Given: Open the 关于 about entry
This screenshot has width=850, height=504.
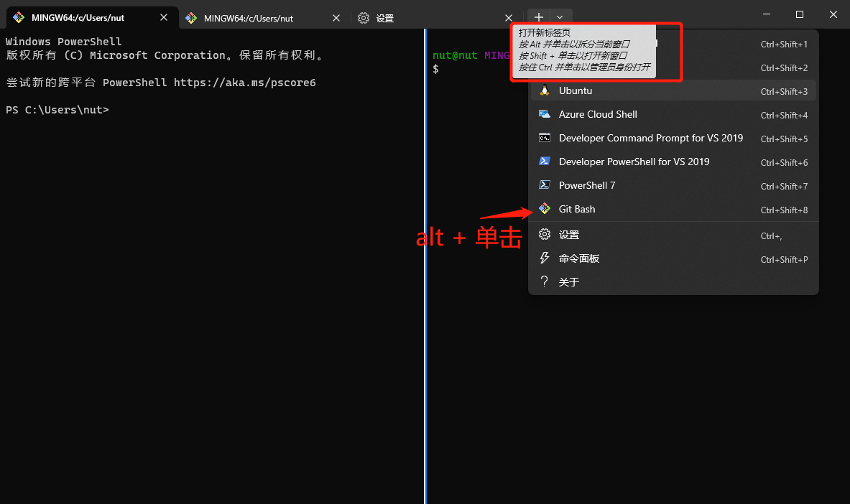Looking at the screenshot, I should (x=673, y=282).
